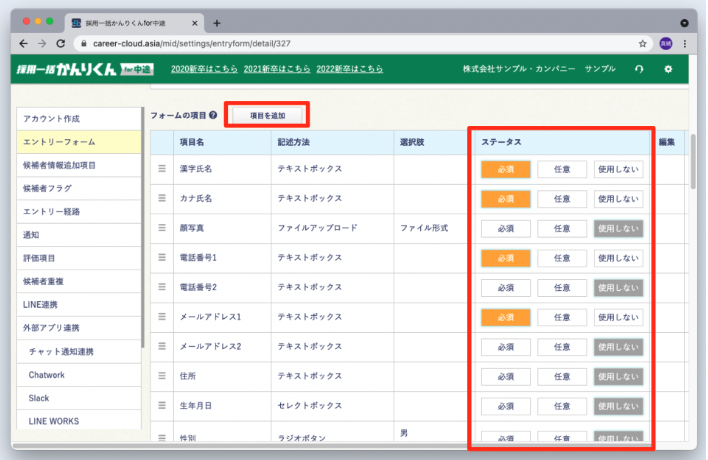This screenshot has width=708, height=460.
Task: Open 候補者フラグ in the sidebar
Action: click(x=79, y=188)
